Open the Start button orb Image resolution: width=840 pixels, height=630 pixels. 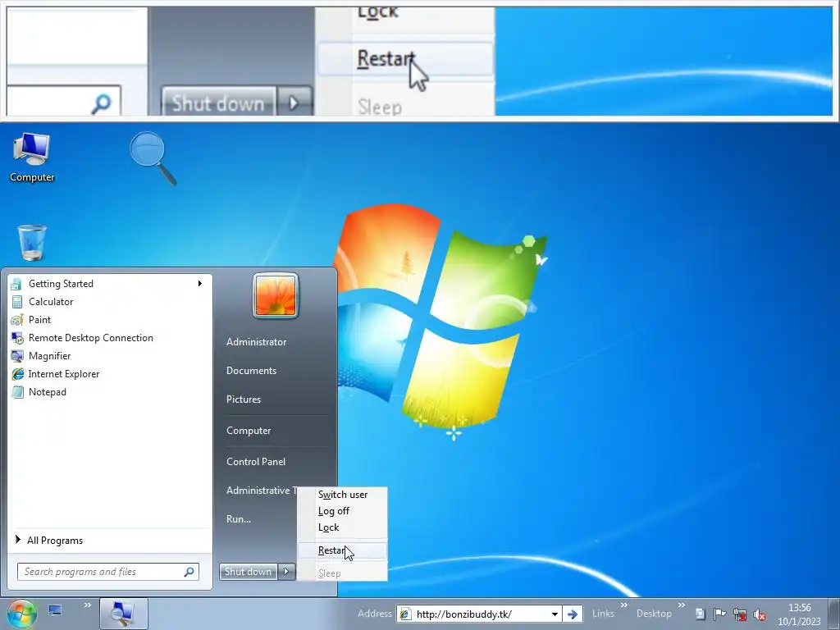21,614
